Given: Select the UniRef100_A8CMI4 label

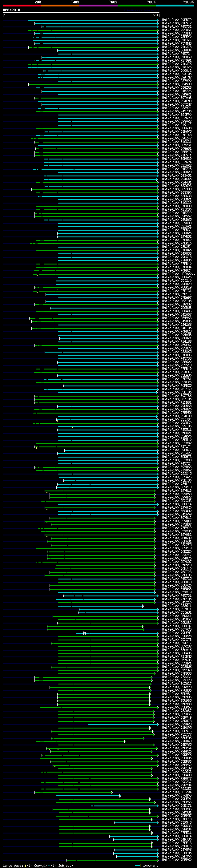Looking at the screenshot, I should [177, 836].
